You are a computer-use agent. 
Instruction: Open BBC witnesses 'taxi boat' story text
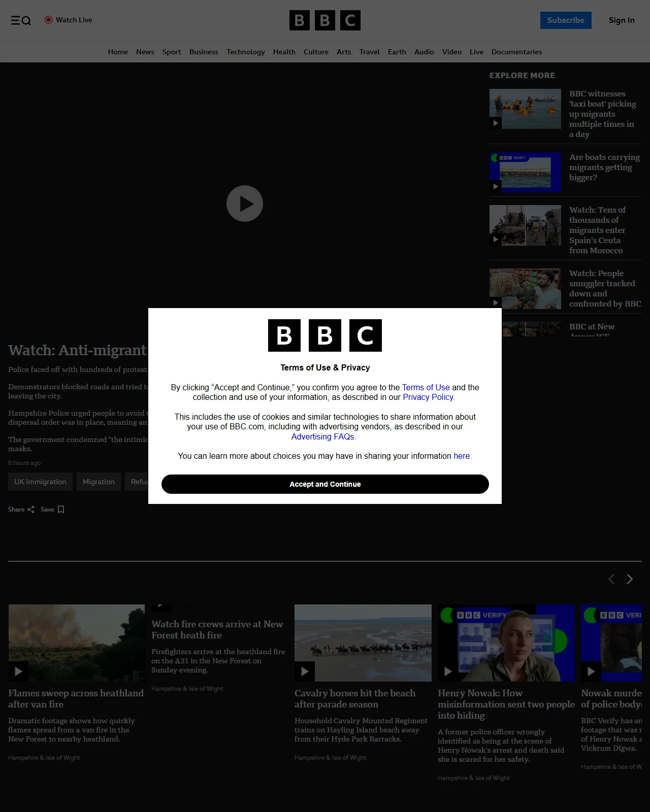click(603, 114)
